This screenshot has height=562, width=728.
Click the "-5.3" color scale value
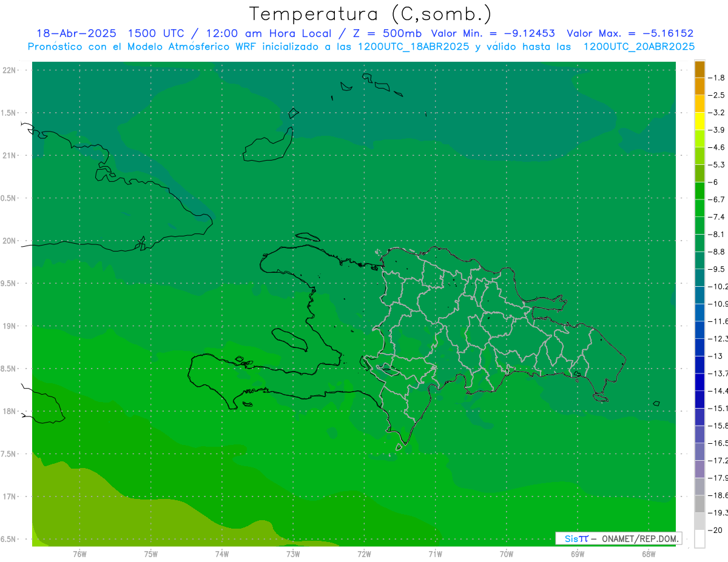click(717, 165)
